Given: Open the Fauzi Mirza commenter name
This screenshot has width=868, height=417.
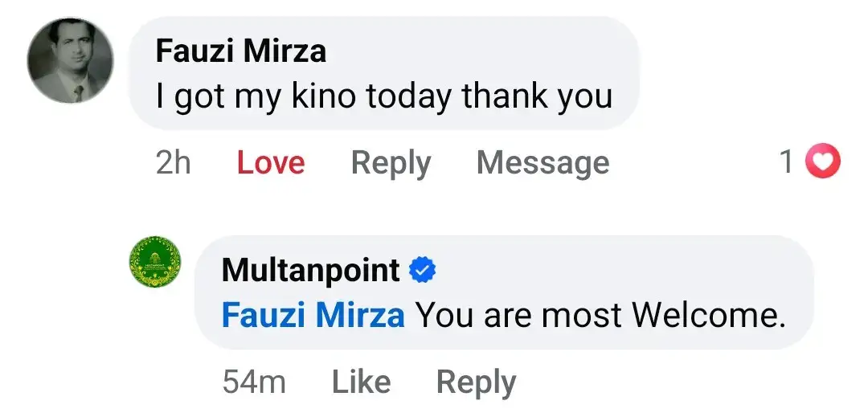Looking at the screenshot, I should [x=240, y=51].
